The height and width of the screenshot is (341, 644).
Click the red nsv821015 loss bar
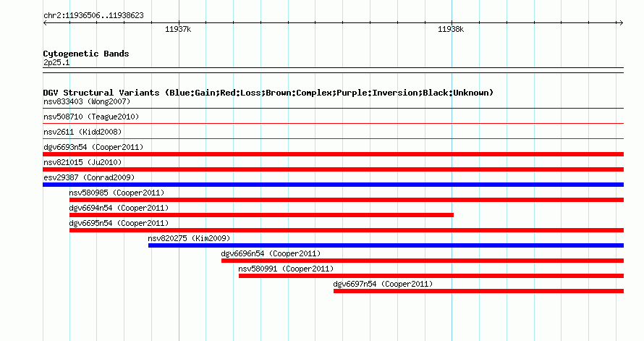click(x=333, y=169)
